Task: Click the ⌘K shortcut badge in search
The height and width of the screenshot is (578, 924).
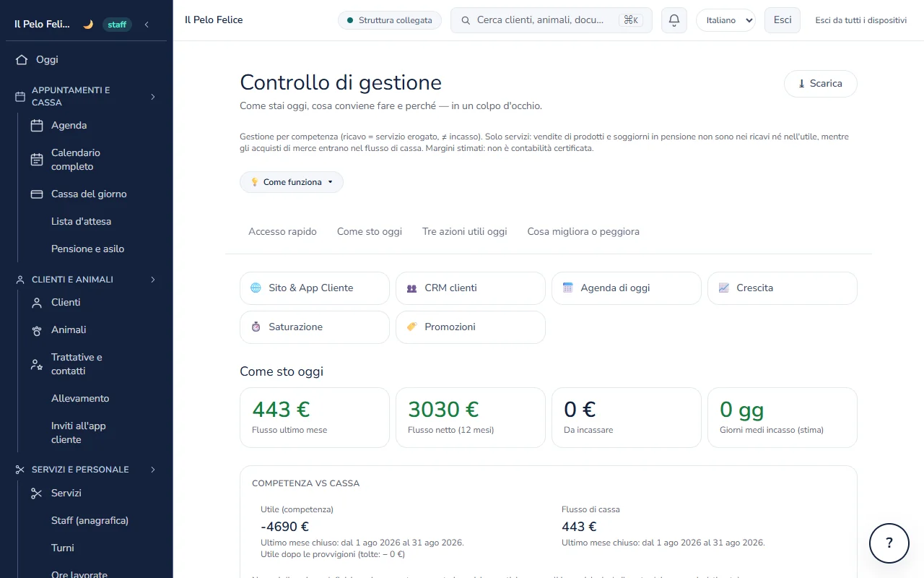Action: click(x=631, y=20)
